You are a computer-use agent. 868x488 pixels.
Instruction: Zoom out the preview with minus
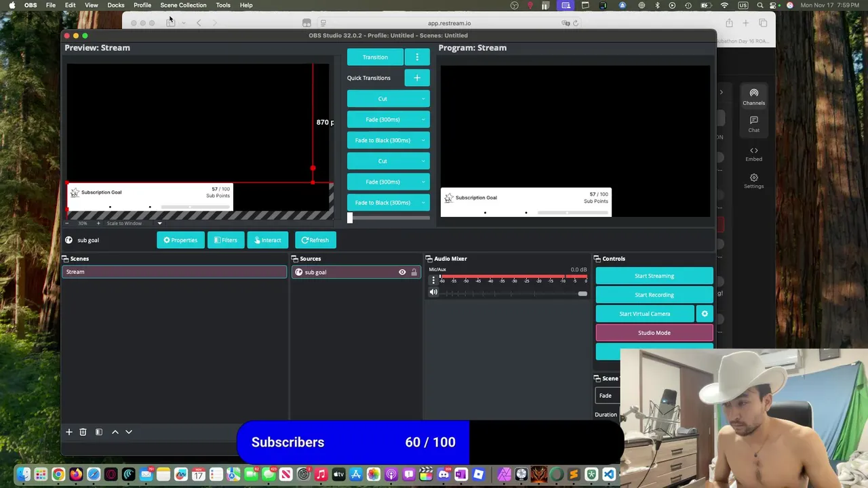[68, 223]
